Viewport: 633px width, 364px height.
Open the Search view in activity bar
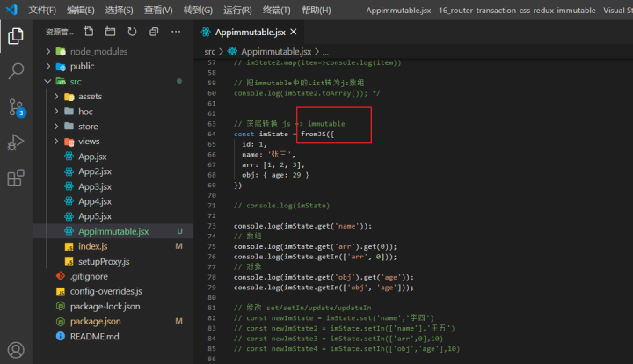pos(16,71)
